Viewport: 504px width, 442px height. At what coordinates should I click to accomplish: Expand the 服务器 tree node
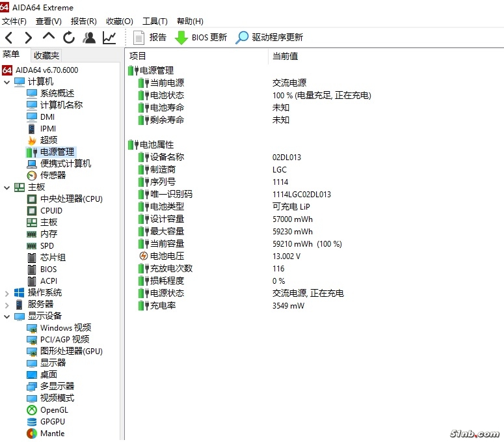(x=7, y=305)
